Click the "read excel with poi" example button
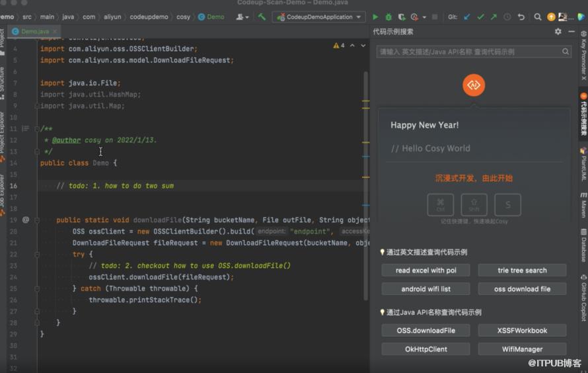588x373 pixels. [425, 270]
